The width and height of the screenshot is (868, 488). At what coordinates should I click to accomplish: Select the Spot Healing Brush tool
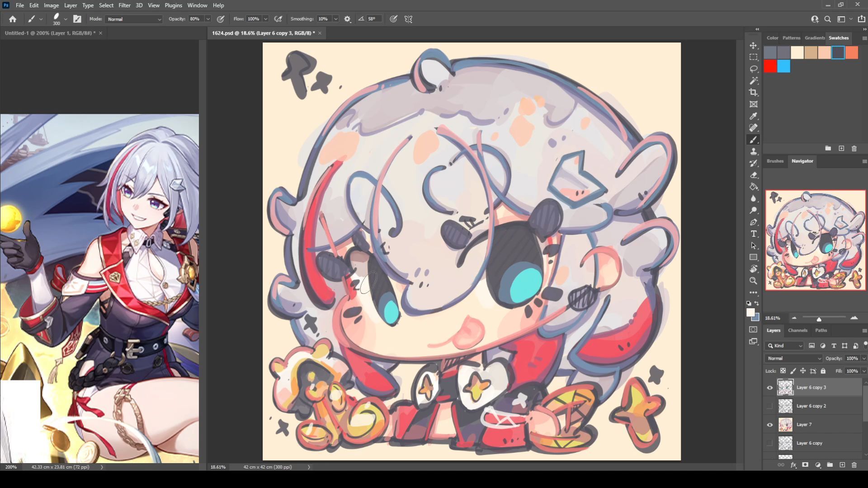pyautogui.click(x=753, y=128)
